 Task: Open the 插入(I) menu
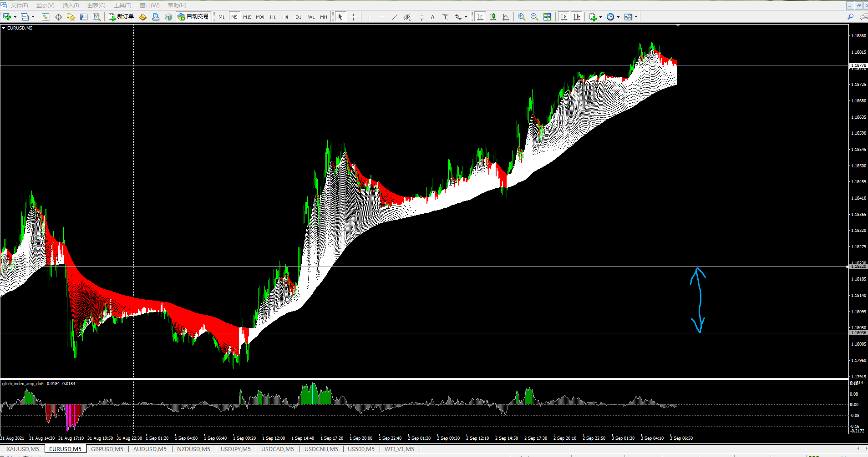pos(71,5)
